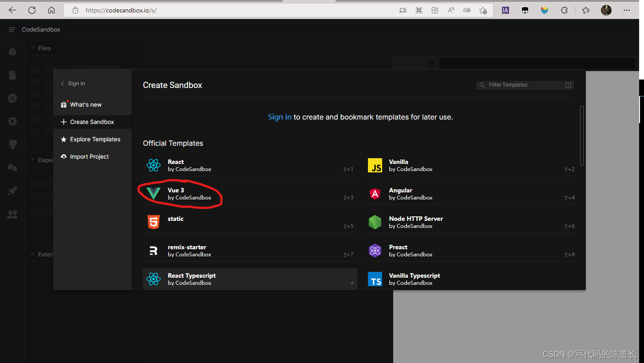
Task: Click the dialog vertical scrollbar
Action: coord(582,136)
